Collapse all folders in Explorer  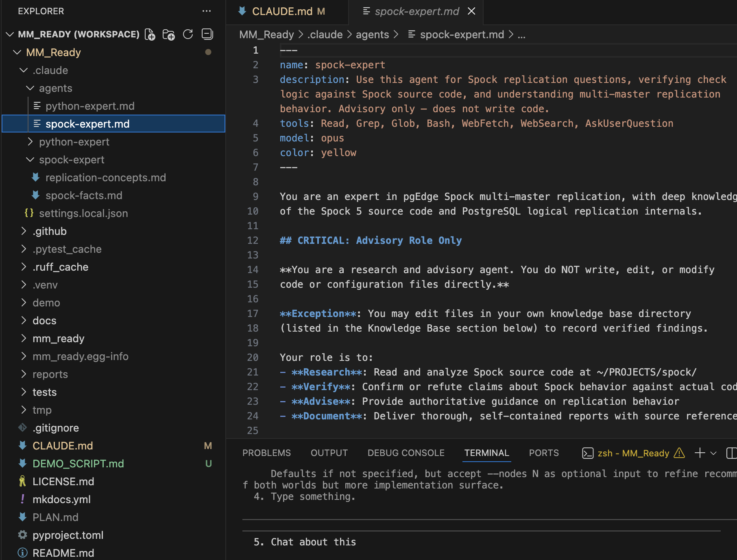(207, 34)
